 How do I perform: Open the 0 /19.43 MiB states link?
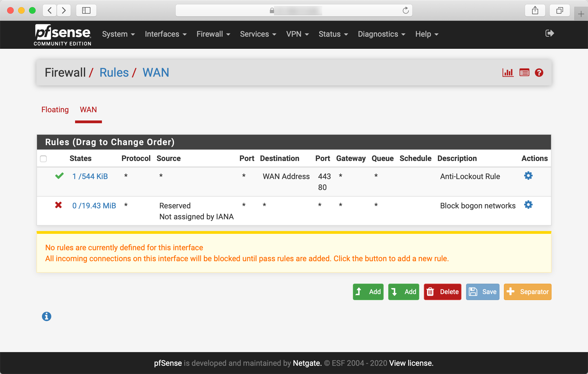[94, 206]
